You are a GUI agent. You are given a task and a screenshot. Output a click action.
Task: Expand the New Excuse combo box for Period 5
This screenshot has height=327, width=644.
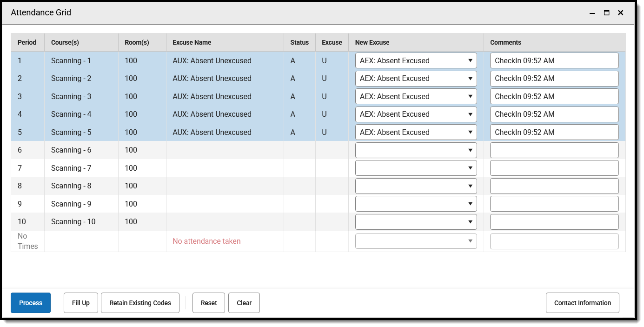[x=416, y=132]
